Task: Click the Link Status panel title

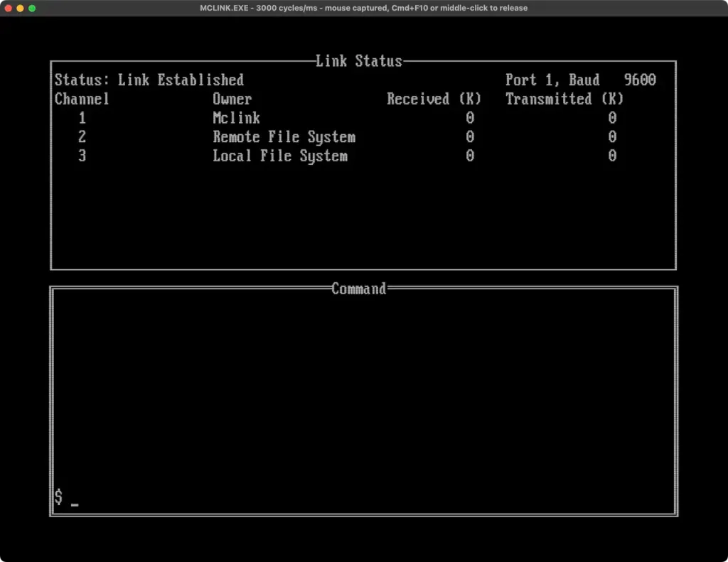Action: (359, 61)
